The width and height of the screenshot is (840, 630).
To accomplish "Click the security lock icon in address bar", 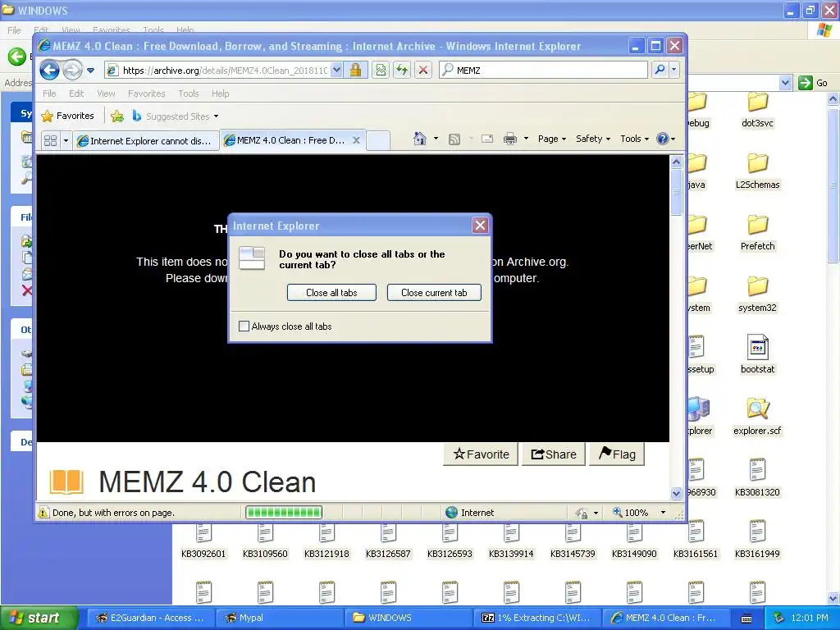I will (355, 71).
